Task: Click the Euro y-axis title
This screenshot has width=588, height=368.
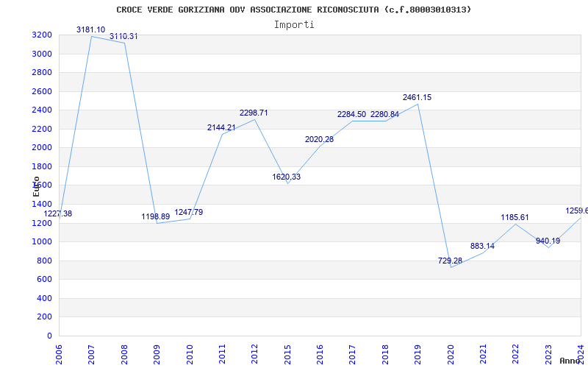Action: (36, 186)
